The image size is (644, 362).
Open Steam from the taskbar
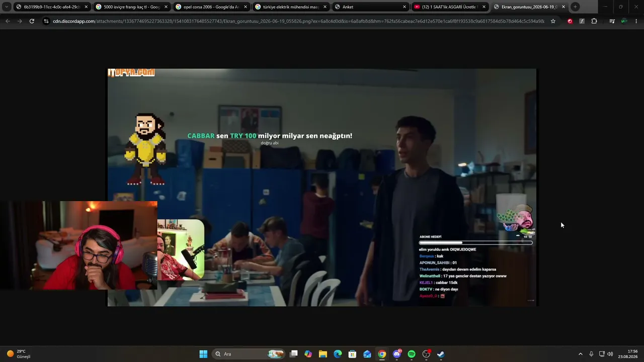[441, 354]
